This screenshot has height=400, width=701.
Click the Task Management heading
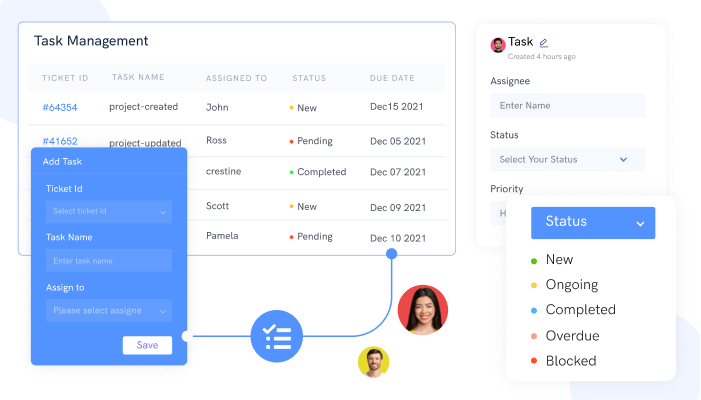[91, 41]
